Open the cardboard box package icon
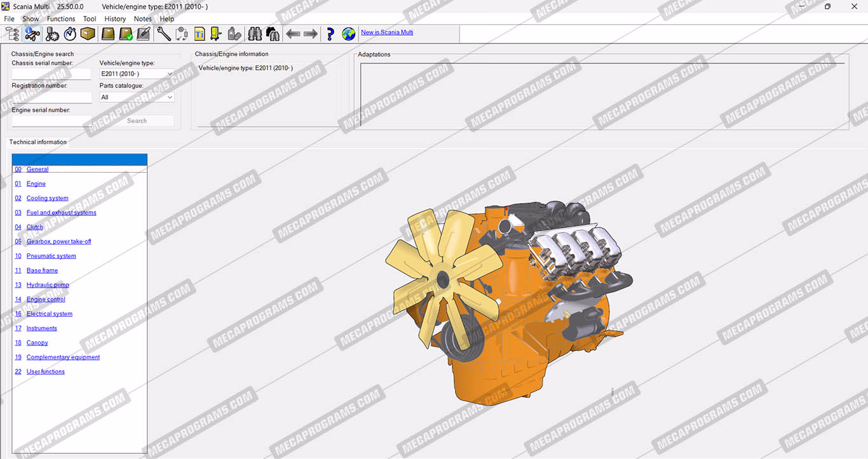Image resolution: width=868 pixels, height=459 pixels. pos(88,34)
